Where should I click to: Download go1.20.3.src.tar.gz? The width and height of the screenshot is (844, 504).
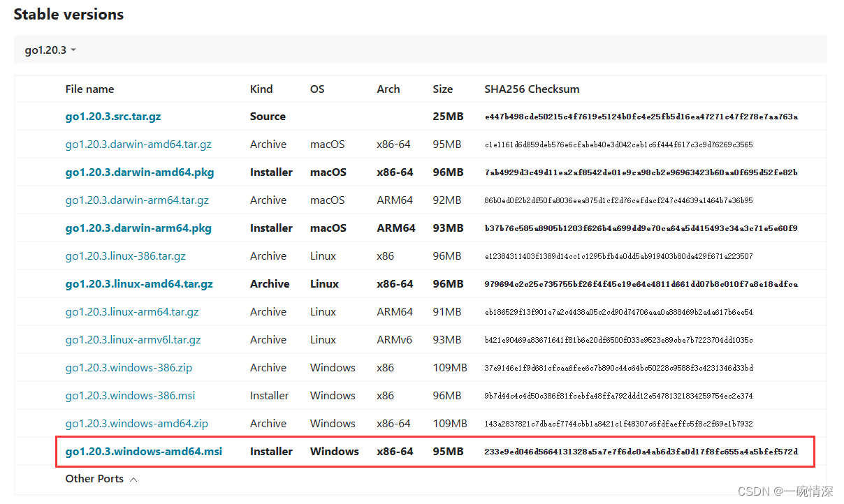pos(113,117)
